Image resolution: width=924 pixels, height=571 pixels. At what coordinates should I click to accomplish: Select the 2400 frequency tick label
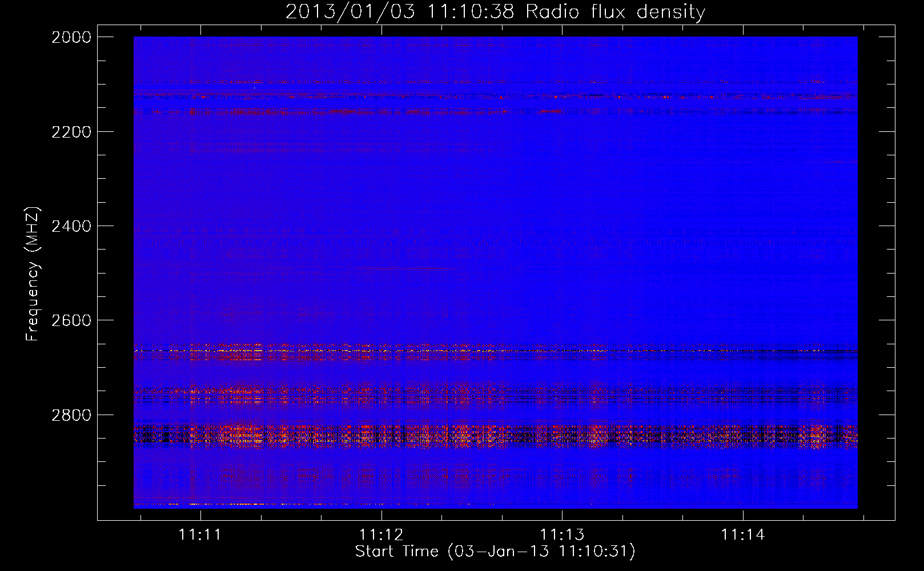[71, 226]
